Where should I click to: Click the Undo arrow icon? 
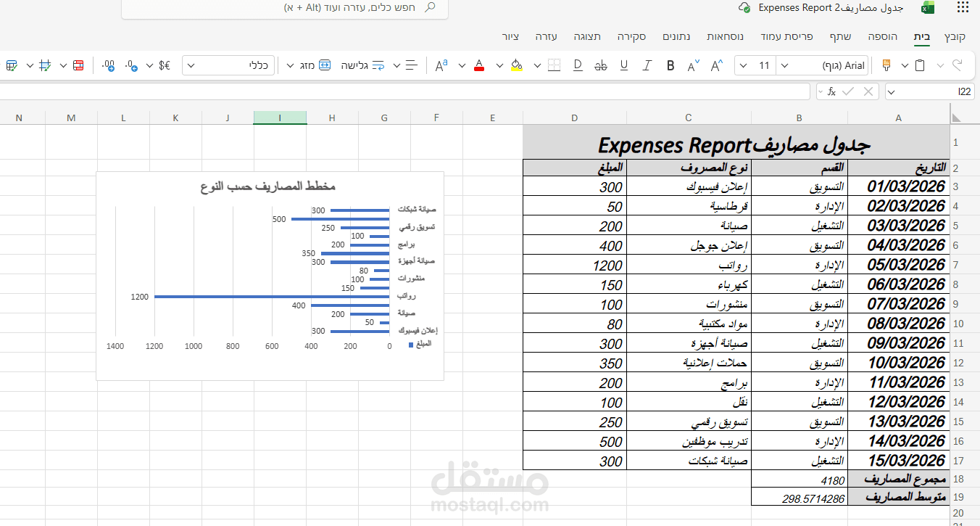(x=957, y=65)
